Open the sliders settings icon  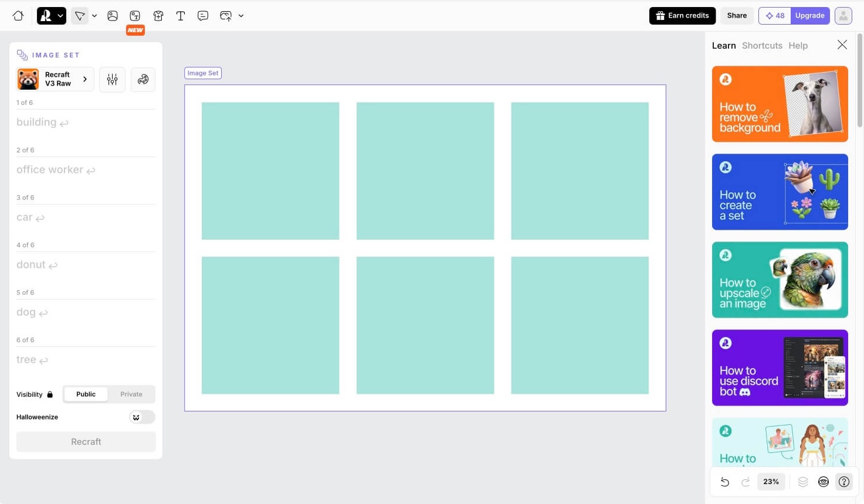coord(112,80)
